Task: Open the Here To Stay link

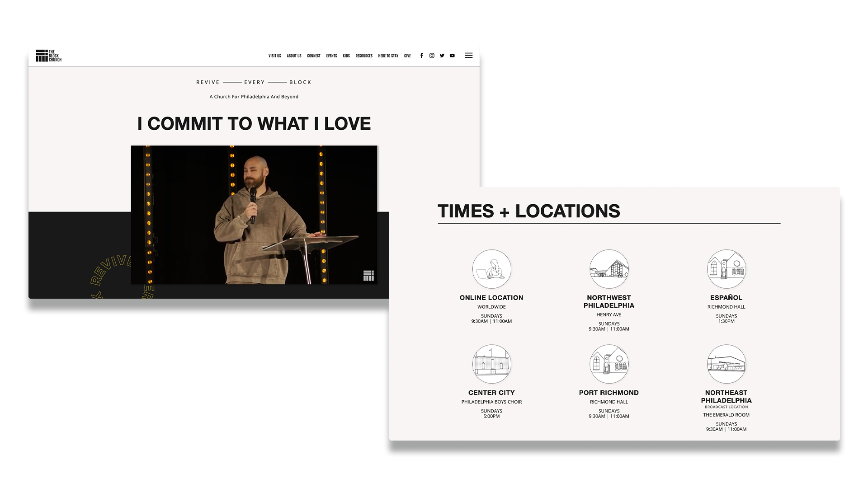Action: [388, 56]
